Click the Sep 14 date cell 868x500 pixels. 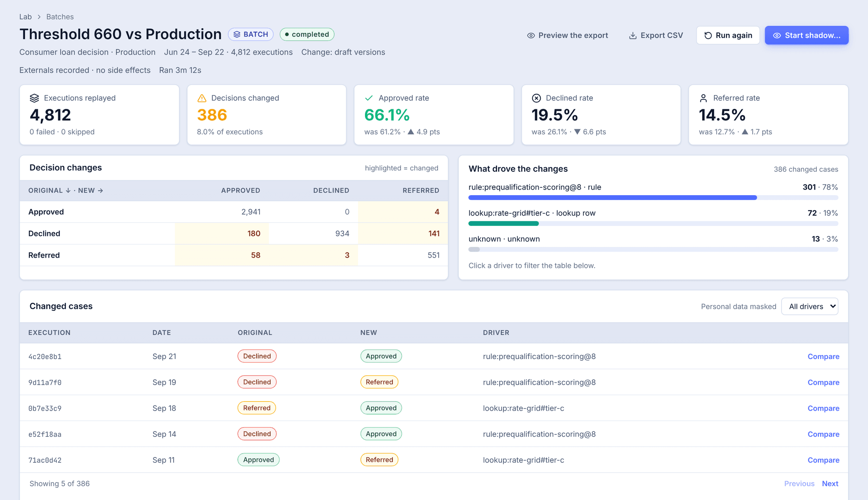click(164, 434)
